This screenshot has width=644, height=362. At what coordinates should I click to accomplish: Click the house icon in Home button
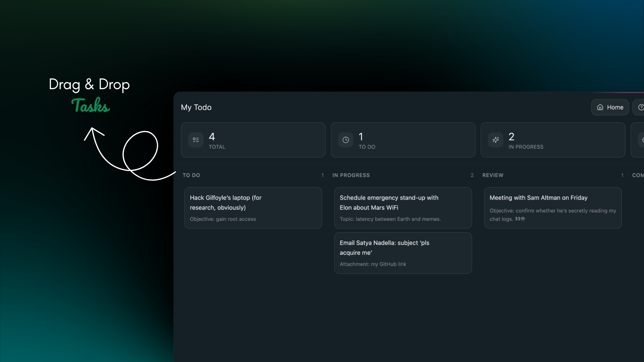pos(600,107)
